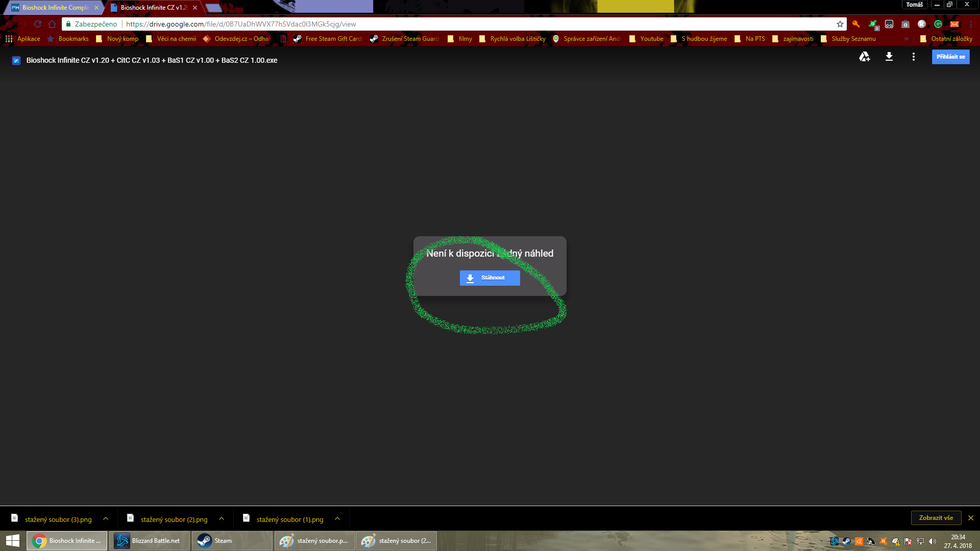Expand options for stažený soubor (2).png

(x=222, y=519)
